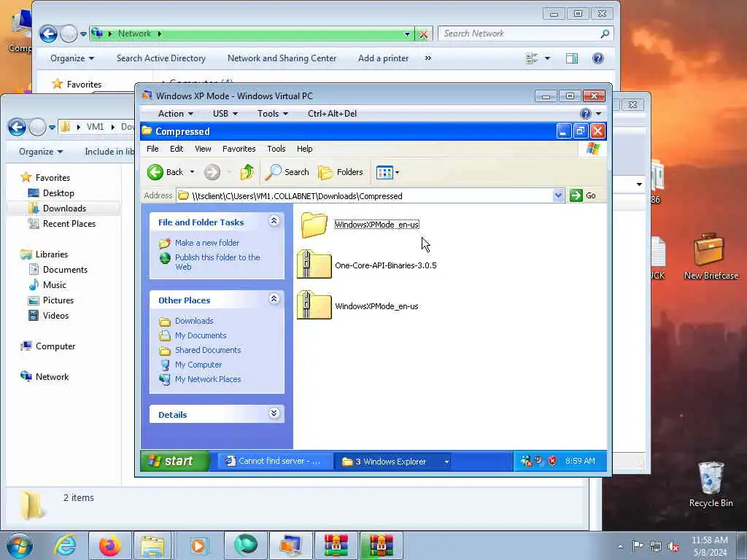This screenshot has height=560, width=747.
Task: Open Downloads under Other Places
Action: pyautogui.click(x=194, y=321)
